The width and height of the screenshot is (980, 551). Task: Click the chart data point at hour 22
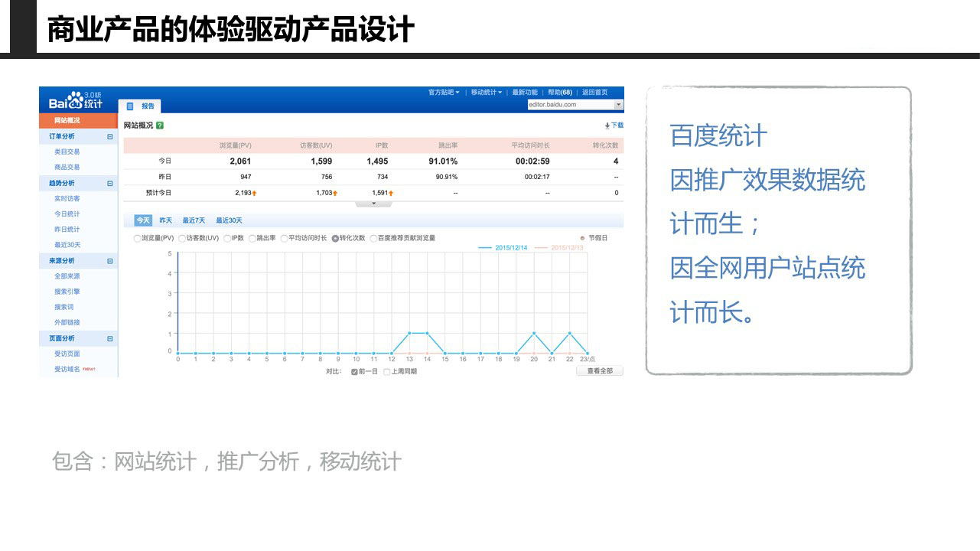[569, 333]
